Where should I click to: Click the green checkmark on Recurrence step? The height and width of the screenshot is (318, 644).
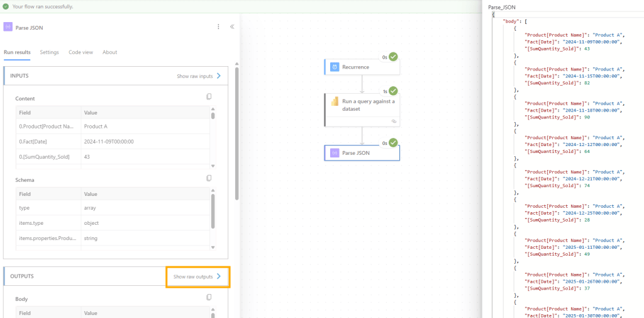(393, 57)
